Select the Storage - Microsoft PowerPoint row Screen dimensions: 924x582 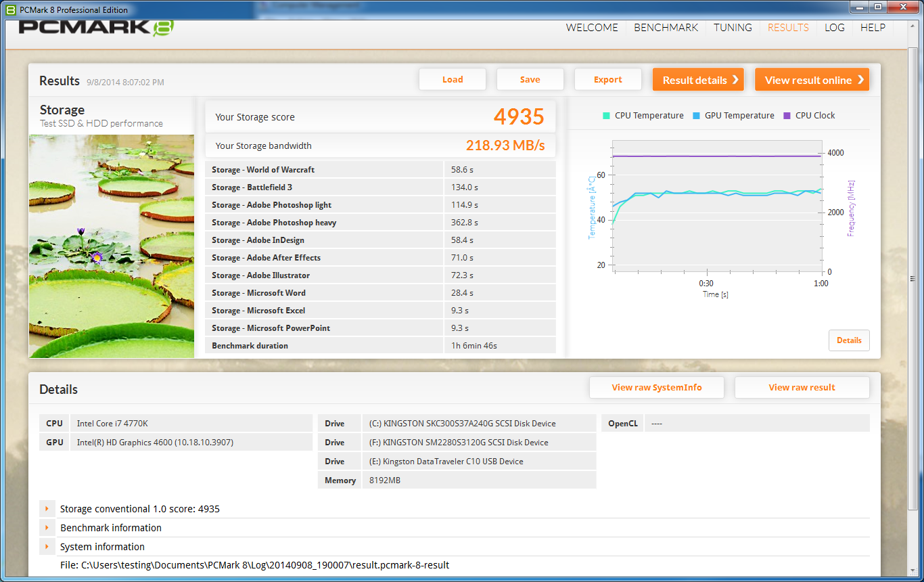pos(380,328)
